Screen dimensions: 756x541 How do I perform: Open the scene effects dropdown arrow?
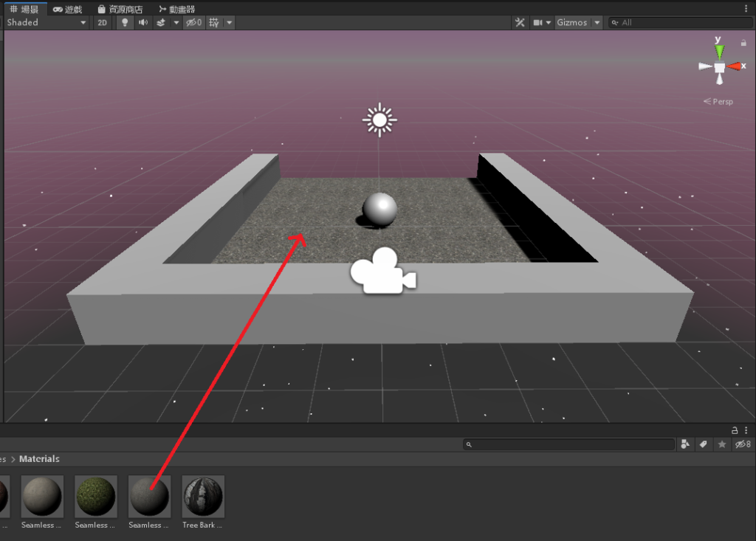pos(176,23)
